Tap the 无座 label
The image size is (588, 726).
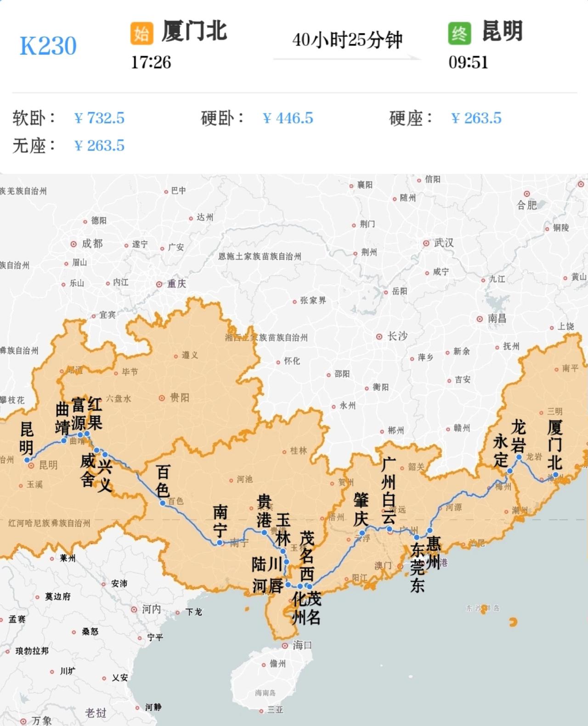pos(34,146)
